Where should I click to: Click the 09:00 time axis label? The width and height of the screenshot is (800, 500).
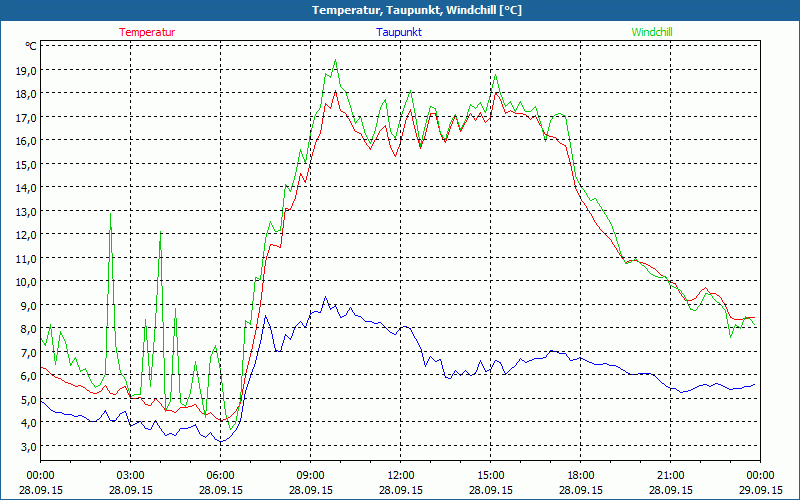[x=311, y=476]
